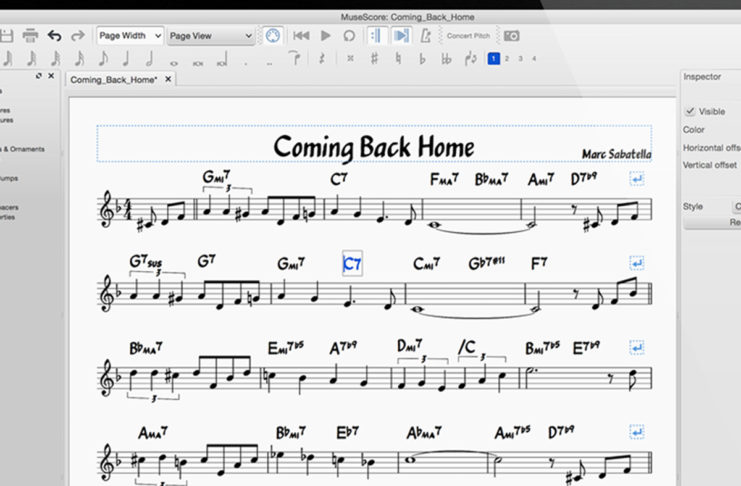Toggle play repeats button
The width and height of the screenshot is (741, 486).
376,36
